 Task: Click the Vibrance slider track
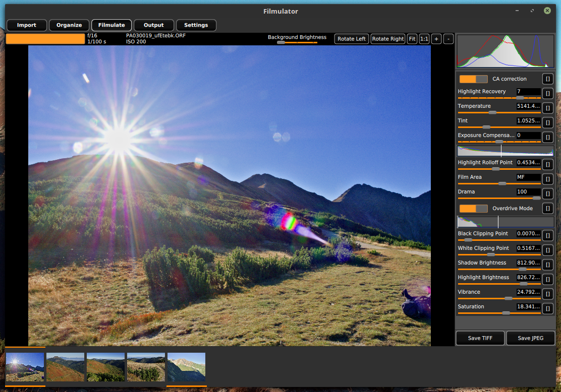point(499,298)
